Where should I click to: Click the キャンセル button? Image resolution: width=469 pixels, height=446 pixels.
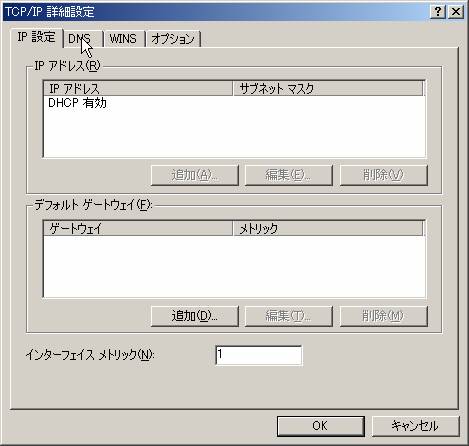click(415, 426)
